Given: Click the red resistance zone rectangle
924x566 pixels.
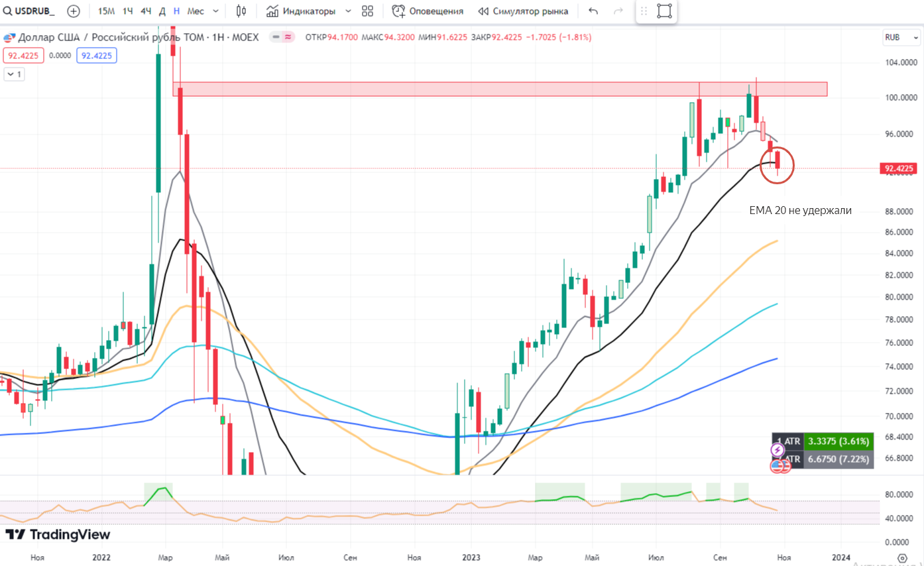Looking at the screenshot, I should click(x=500, y=89).
